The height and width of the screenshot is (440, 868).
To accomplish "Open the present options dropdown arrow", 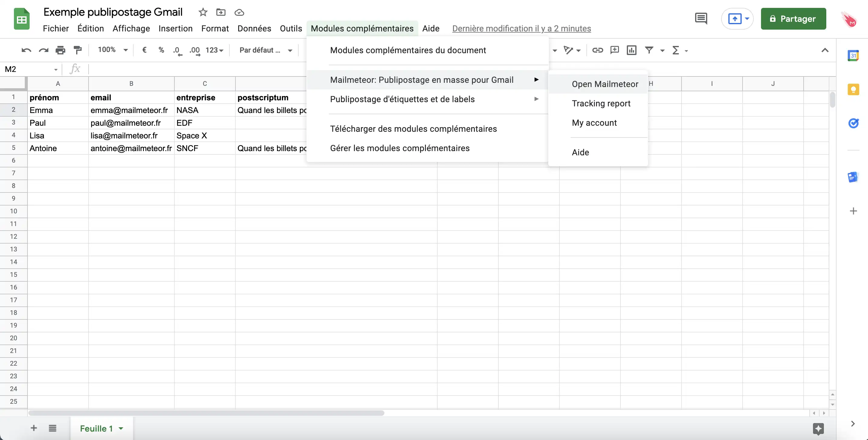I will click(747, 18).
